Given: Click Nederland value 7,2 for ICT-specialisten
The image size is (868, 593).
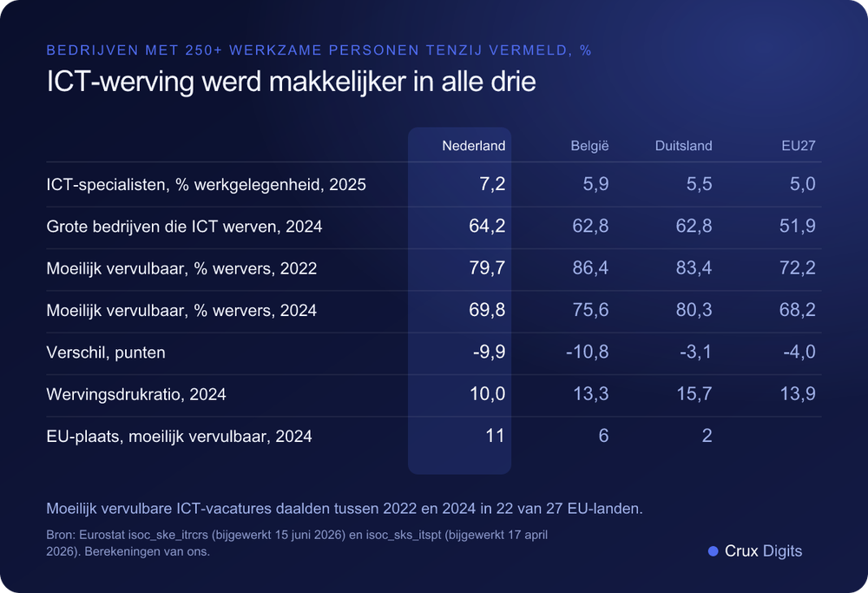Looking at the screenshot, I should pyautogui.click(x=492, y=184).
